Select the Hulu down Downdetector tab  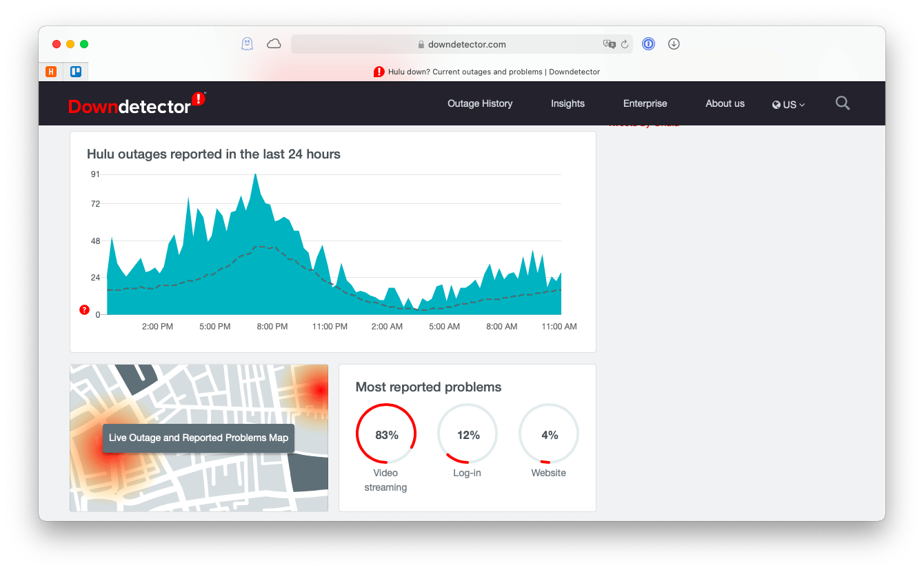tap(487, 72)
